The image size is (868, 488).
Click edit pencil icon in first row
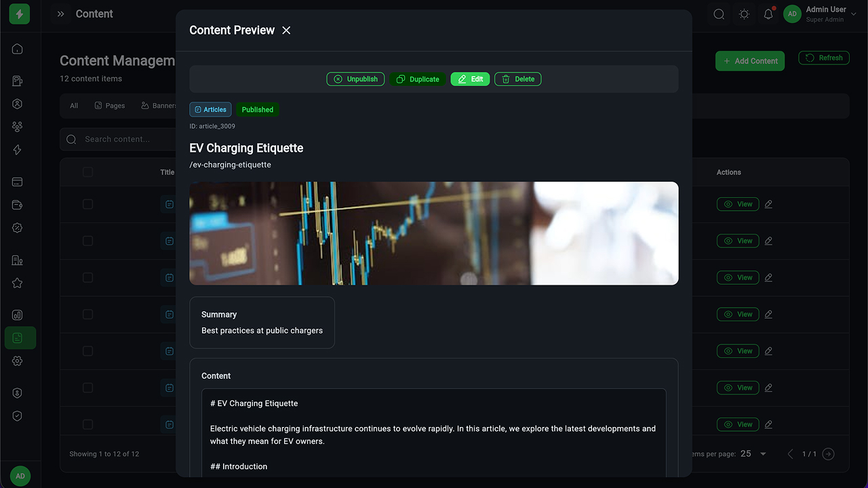click(768, 204)
